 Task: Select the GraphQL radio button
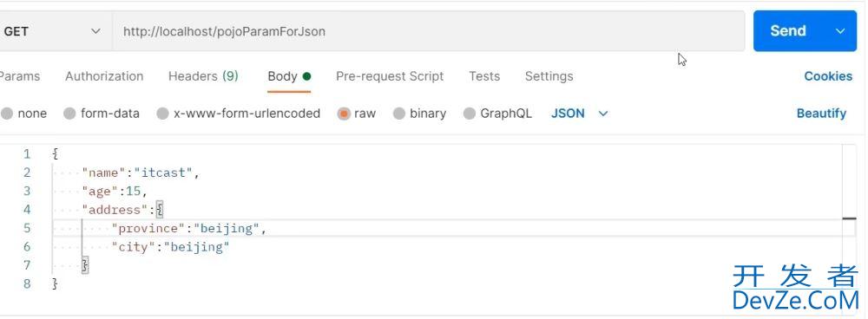pos(470,114)
